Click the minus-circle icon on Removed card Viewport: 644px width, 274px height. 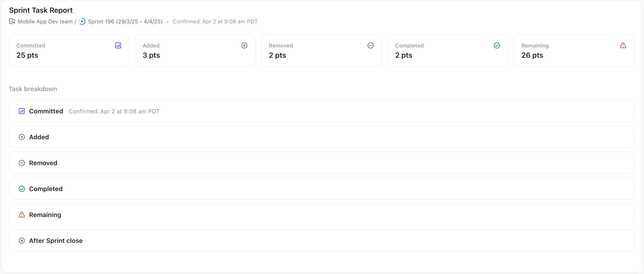pyautogui.click(x=371, y=45)
